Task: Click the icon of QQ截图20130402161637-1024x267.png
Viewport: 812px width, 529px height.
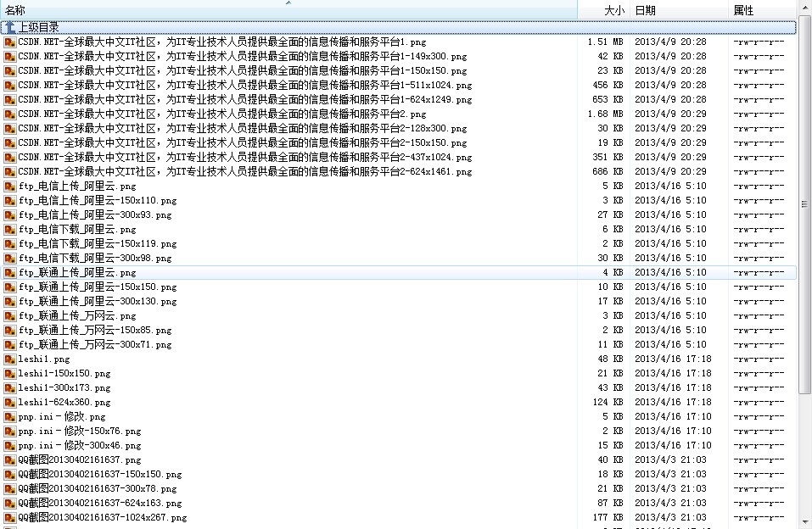Action: tap(10, 518)
